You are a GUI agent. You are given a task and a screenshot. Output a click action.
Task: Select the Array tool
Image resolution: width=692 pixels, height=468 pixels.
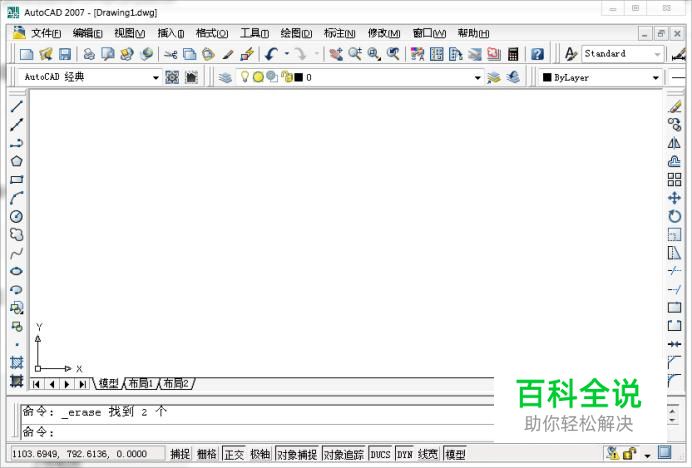click(x=674, y=180)
